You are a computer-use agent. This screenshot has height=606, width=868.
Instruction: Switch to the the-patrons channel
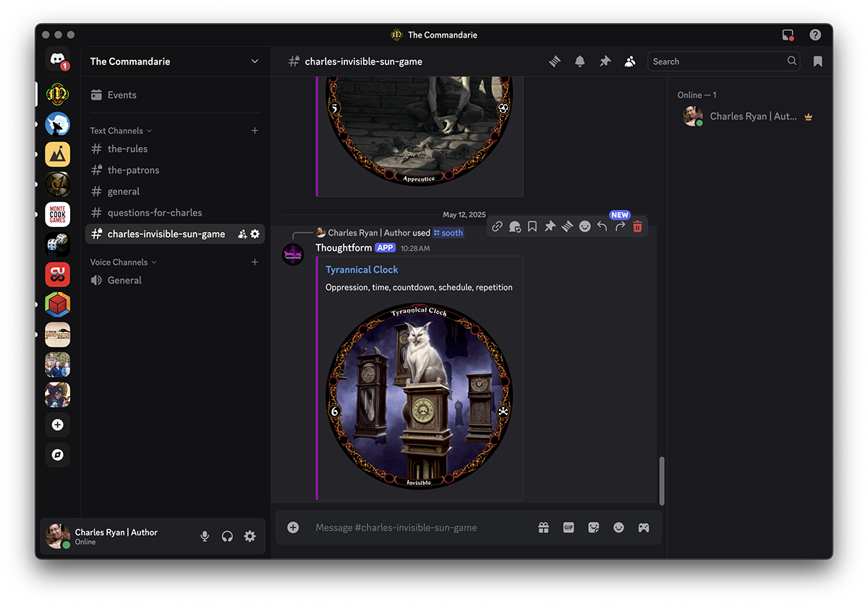click(x=175, y=170)
